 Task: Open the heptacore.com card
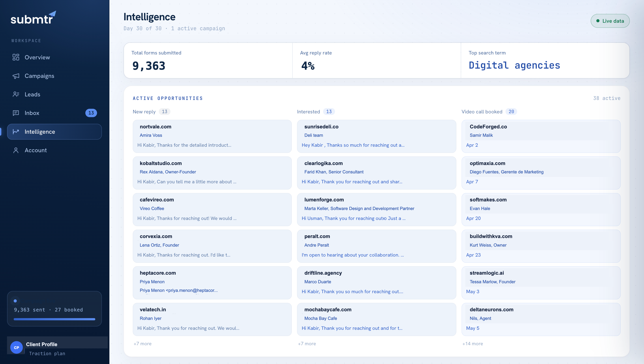(x=212, y=283)
